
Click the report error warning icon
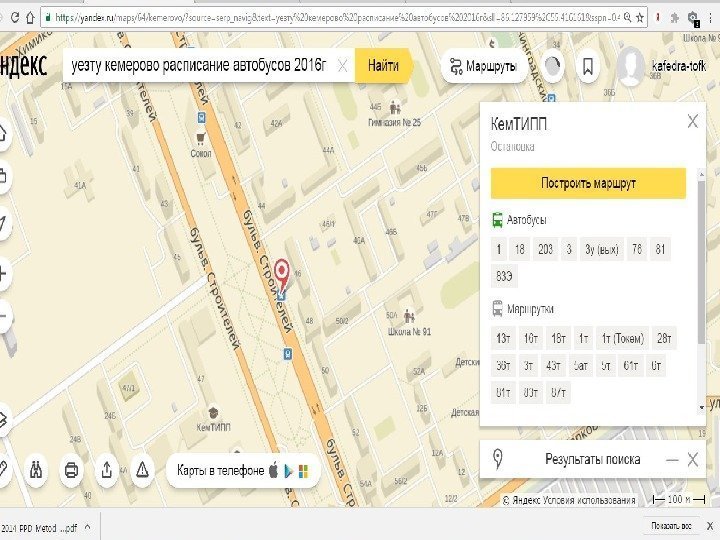click(142, 470)
